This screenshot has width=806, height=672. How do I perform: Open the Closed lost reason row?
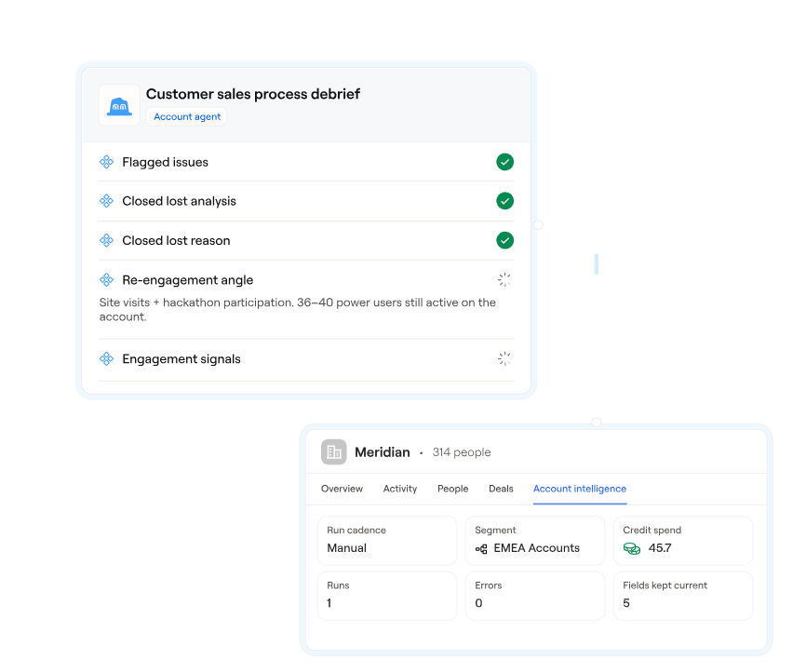pos(306,240)
